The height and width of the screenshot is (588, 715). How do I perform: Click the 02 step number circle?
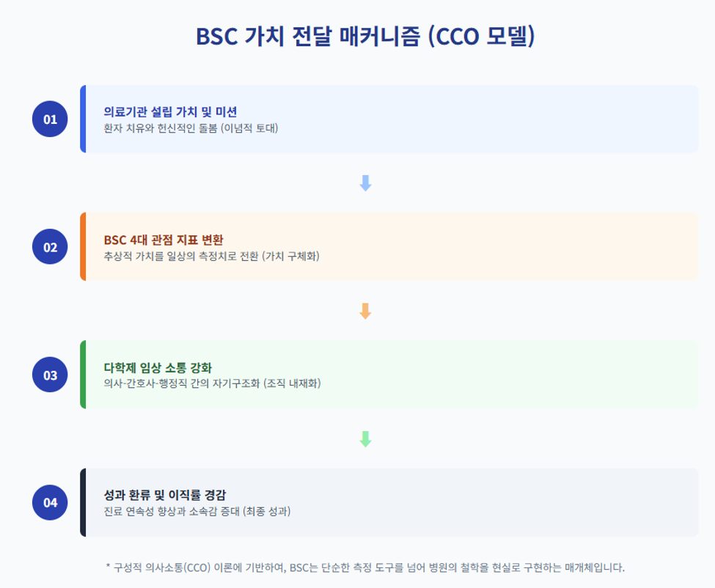50,247
